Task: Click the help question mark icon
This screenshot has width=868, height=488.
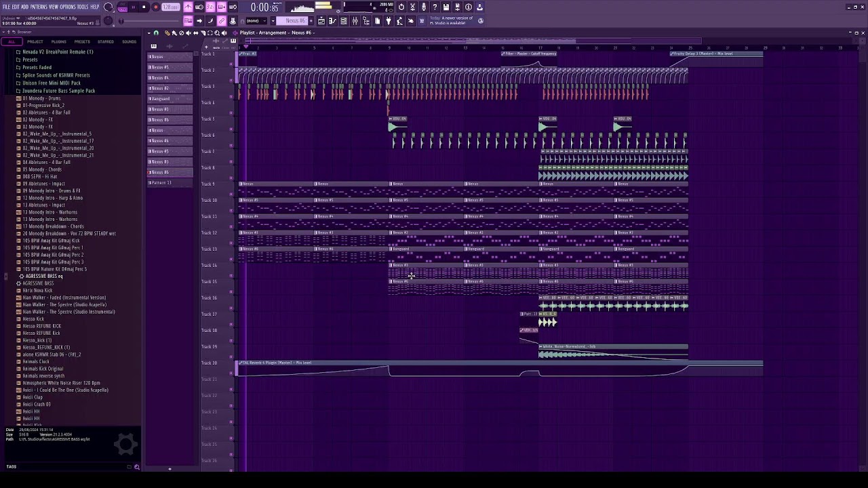Action: [x=435, y=7]
